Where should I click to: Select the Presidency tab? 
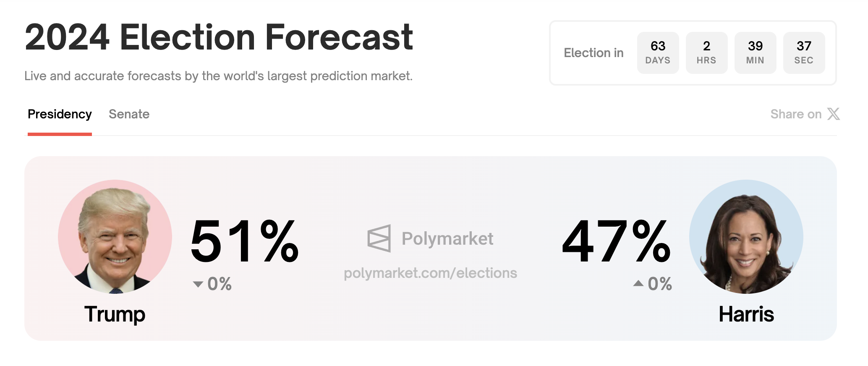pos(60,114)
